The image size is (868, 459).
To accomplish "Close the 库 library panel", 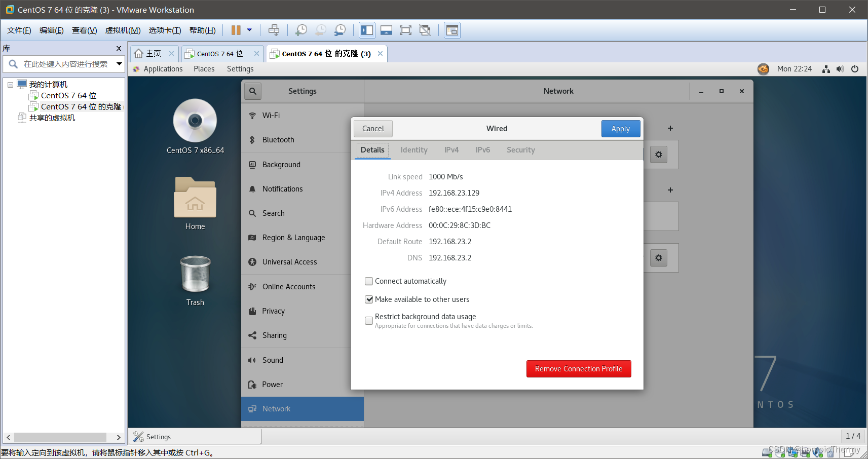I will (119, 48).
